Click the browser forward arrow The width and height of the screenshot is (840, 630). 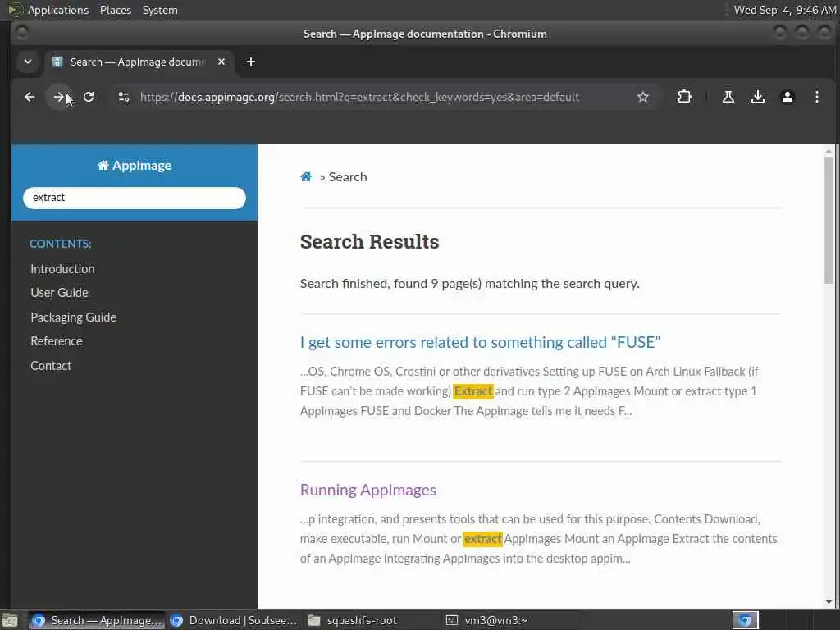(59, 97)
